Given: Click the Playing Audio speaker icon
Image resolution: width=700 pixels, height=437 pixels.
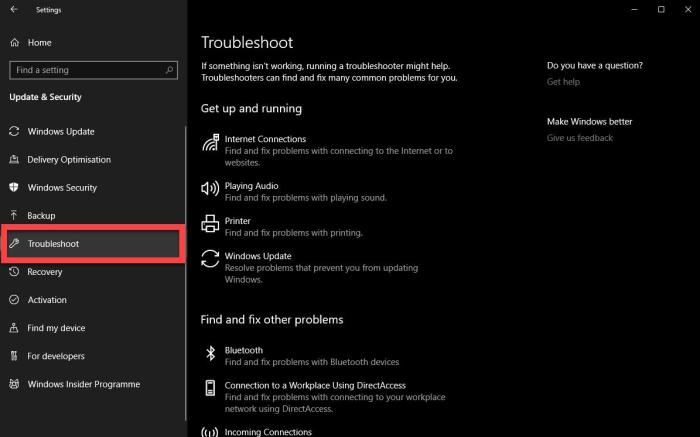Looking at the screenshot, I should (210, 188).
